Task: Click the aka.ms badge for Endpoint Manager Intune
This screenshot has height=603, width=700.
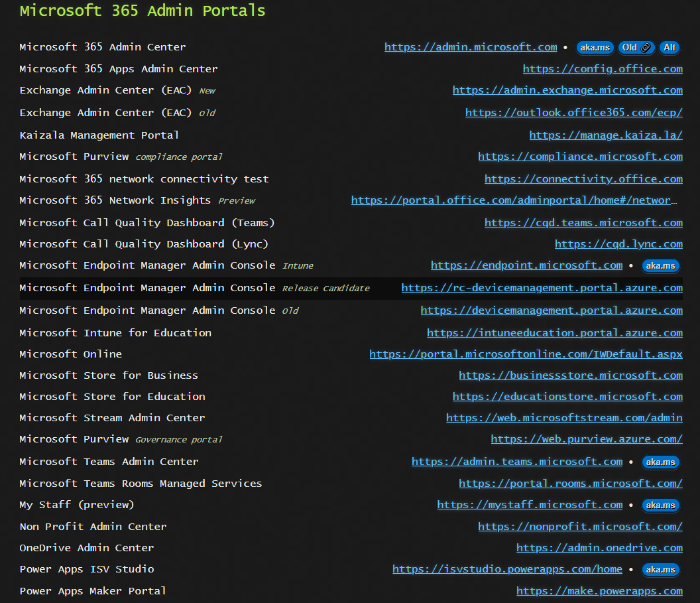Action: point(661,266)
